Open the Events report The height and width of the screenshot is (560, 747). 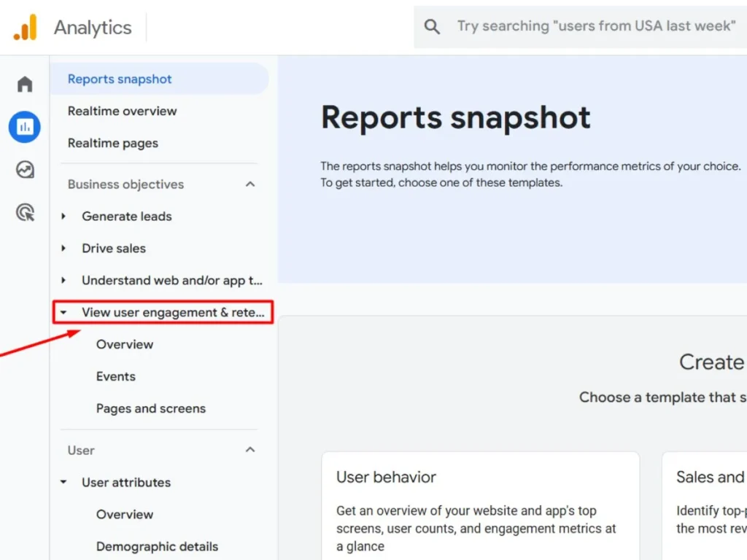click(x=115, y=376)
